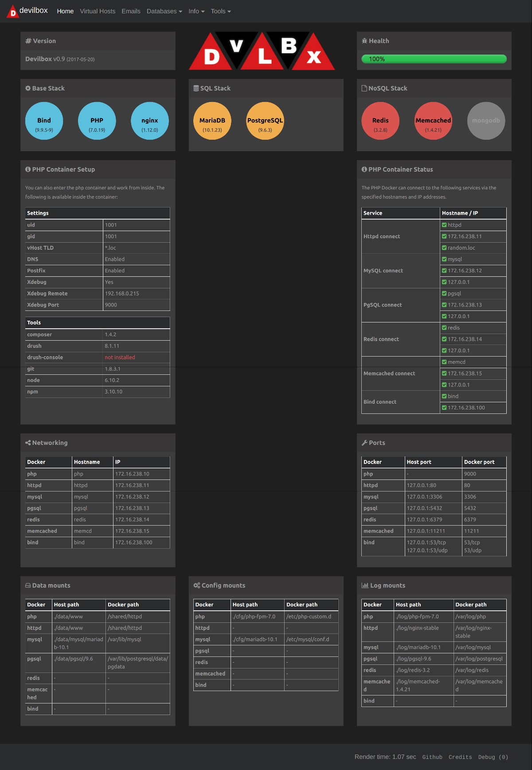Toggle the 172.16.238.11 checkmark
The image size is (532, 770).
tap(444, 236)
